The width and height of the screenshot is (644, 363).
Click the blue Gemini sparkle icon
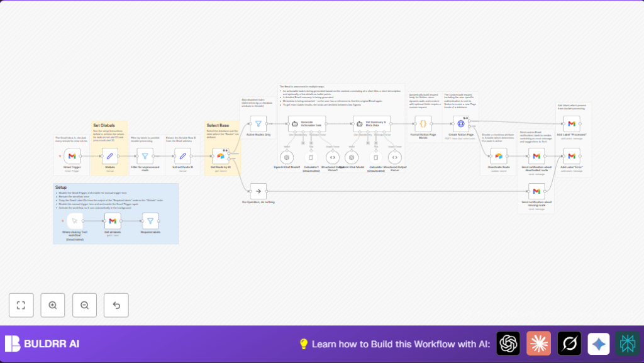[598, 343]
